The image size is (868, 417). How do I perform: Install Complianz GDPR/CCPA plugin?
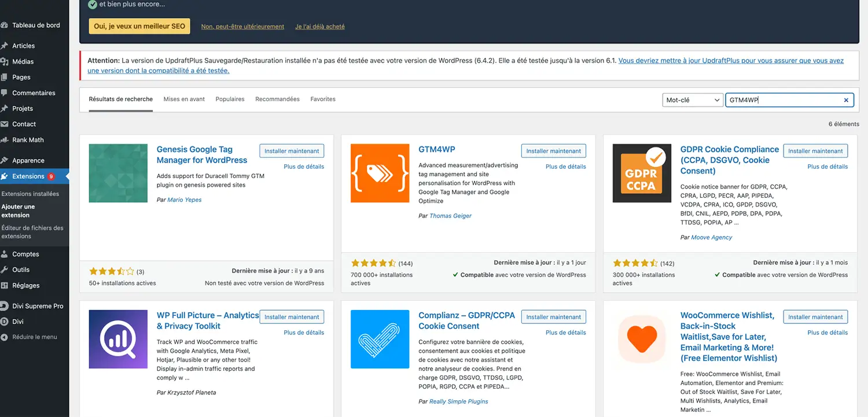(x=554, y=317)
